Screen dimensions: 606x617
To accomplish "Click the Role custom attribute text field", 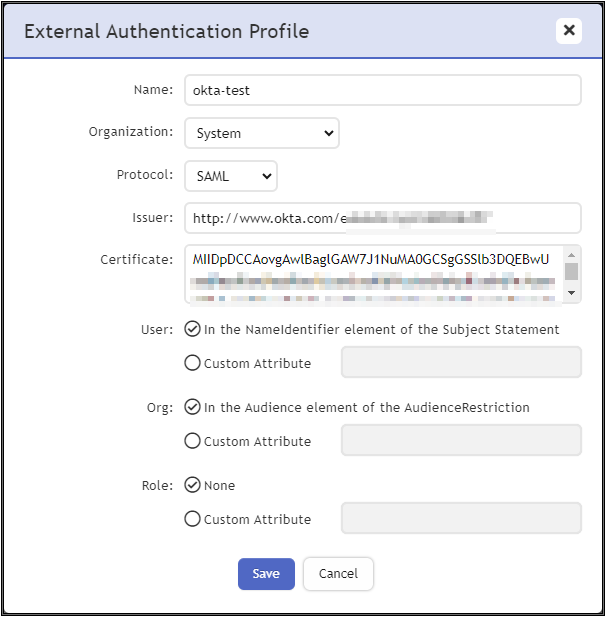I will 461,519.
